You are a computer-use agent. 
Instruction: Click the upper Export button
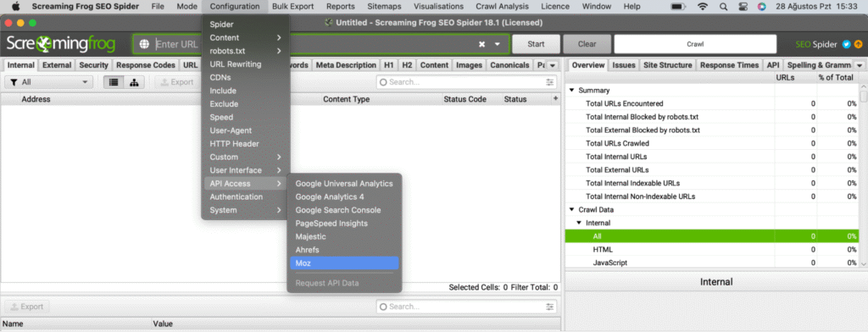coord(178,82)
